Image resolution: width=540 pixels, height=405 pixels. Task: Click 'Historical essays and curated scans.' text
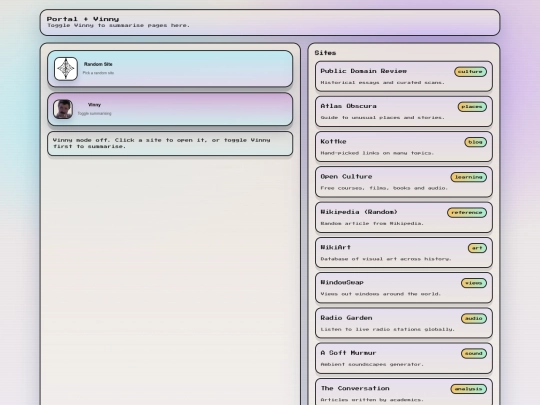click(383, 83)
